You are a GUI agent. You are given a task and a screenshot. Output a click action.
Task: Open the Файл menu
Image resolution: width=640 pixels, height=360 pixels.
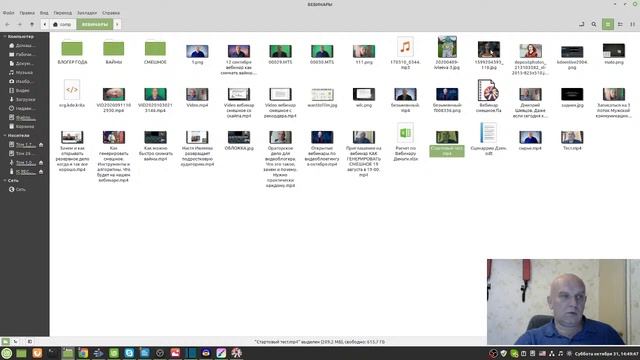tap(8, 13)
